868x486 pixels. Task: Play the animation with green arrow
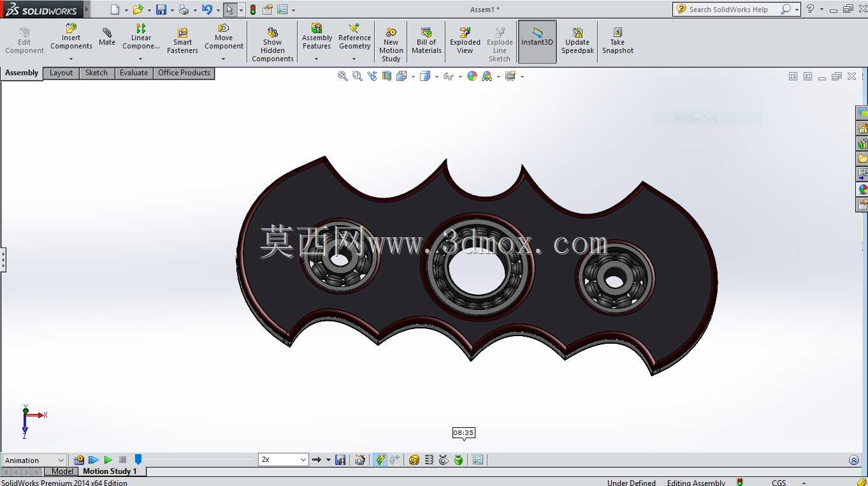(x=108, y=460)
